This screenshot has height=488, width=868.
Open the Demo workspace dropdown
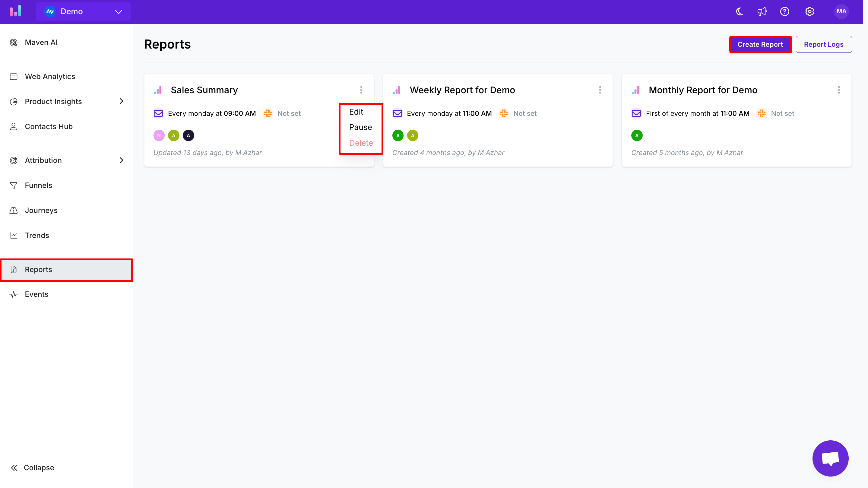(83, 11)
